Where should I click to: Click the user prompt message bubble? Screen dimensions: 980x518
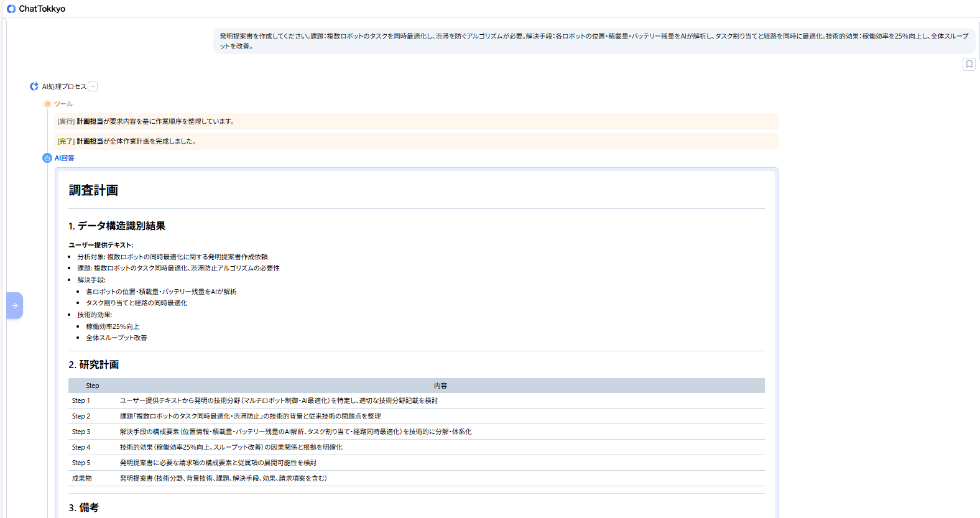(594, 41)
